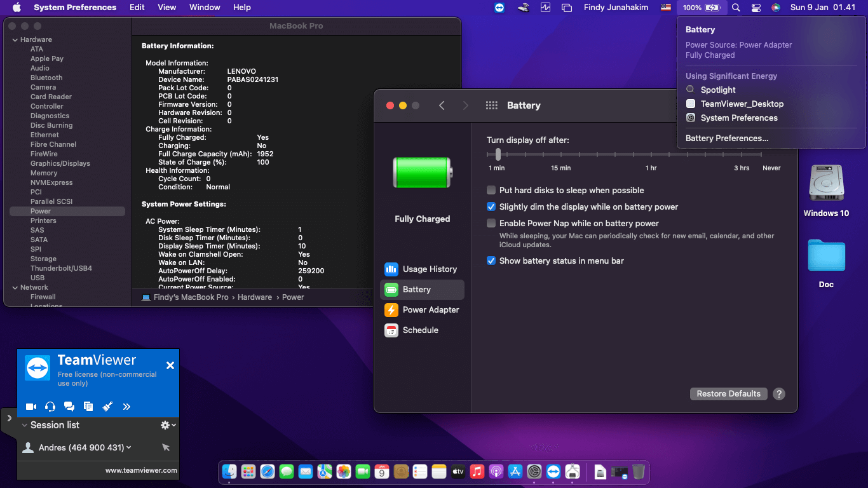The image size is (868, 488).
Task: Open the TeamViewer gear settings dropdown
Action: pos(168,425)
